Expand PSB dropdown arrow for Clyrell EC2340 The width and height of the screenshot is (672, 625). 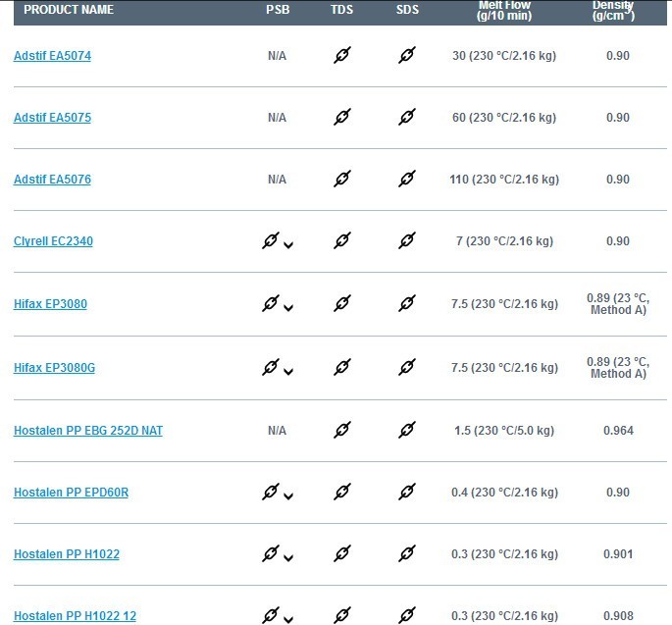click(x=288, y=245)
